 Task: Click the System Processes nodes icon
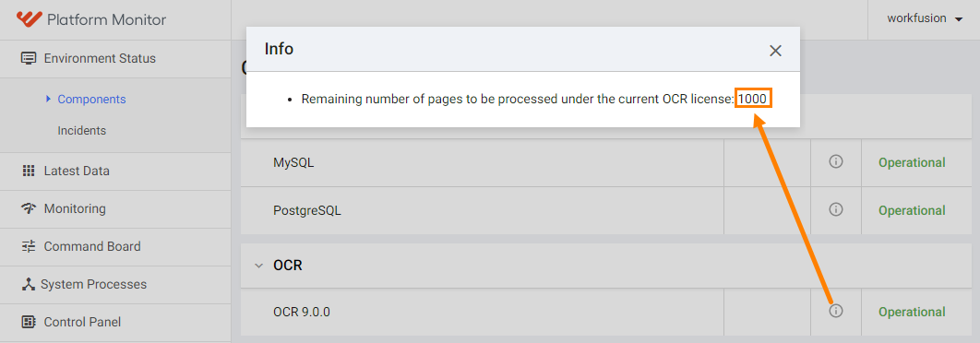pos(28,284)
